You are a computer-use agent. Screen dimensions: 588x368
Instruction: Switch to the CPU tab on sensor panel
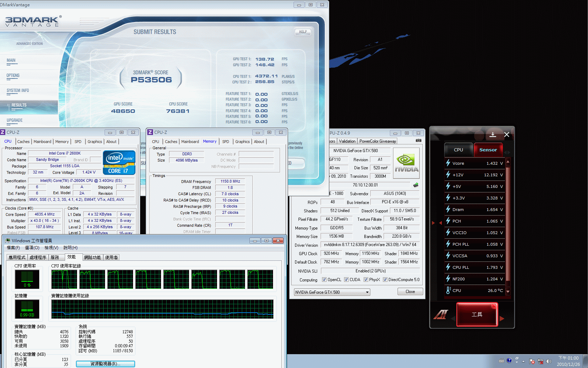(458, 150)
